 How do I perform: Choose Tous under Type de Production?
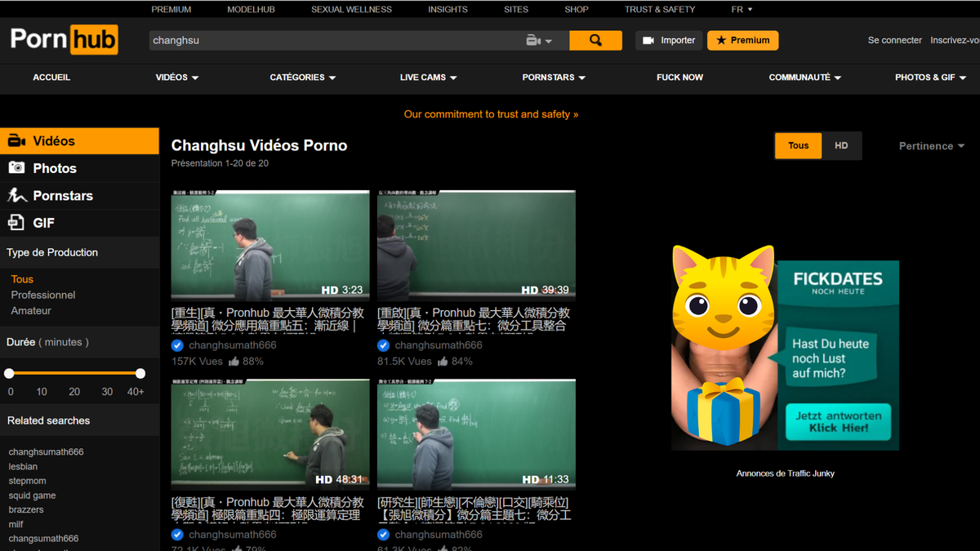[22, 279]
